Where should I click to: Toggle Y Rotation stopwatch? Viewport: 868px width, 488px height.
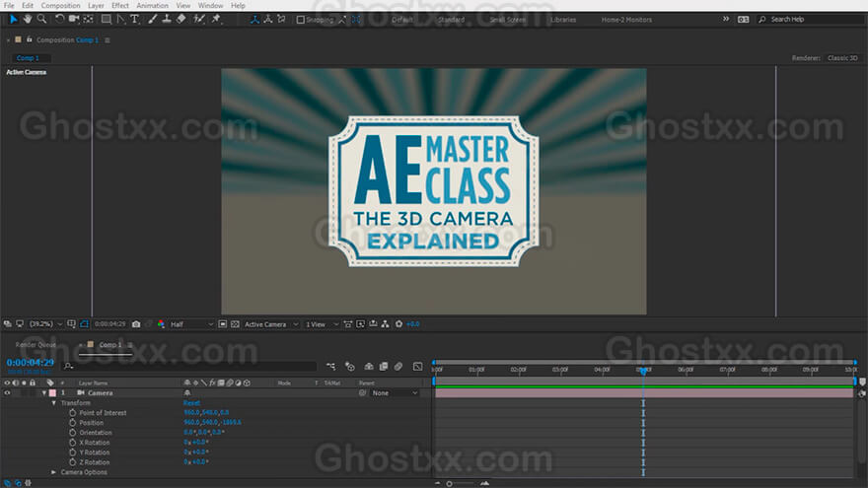73,453
